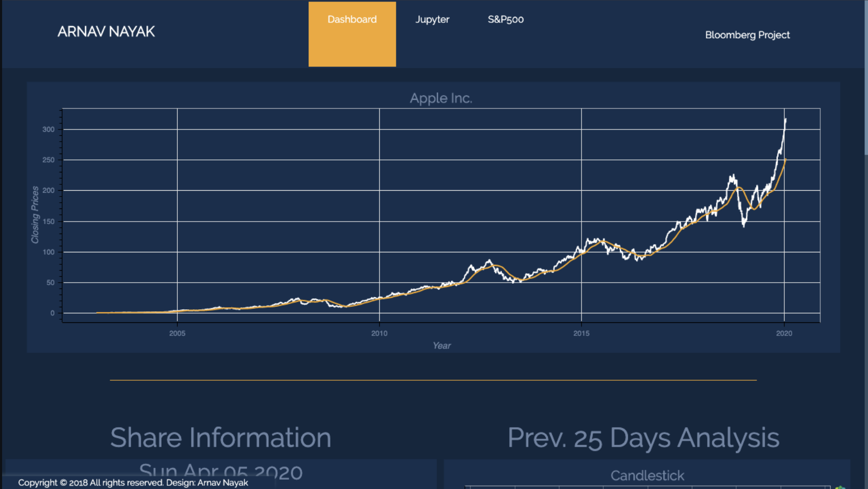
Task: Click the Candlestick table title
Action: pos(648,476)
